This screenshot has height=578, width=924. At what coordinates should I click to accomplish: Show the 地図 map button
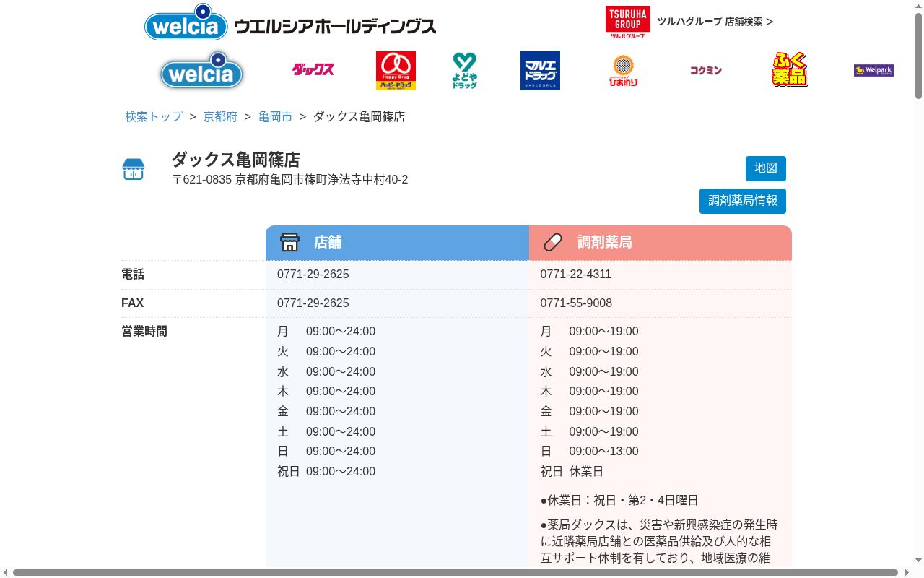click(766, 168)
